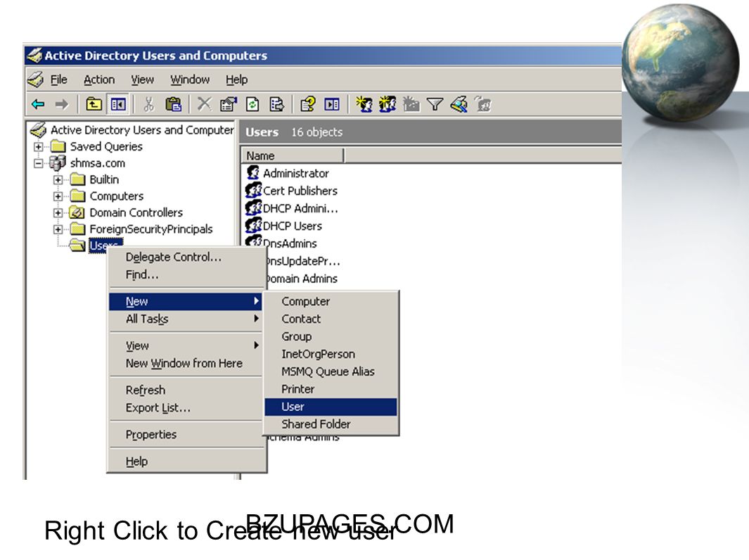Image resolution: width=749 pixels, height=560 pixels.
Task: Click the Back arrow toolbar icon
Action: (38, 104)
